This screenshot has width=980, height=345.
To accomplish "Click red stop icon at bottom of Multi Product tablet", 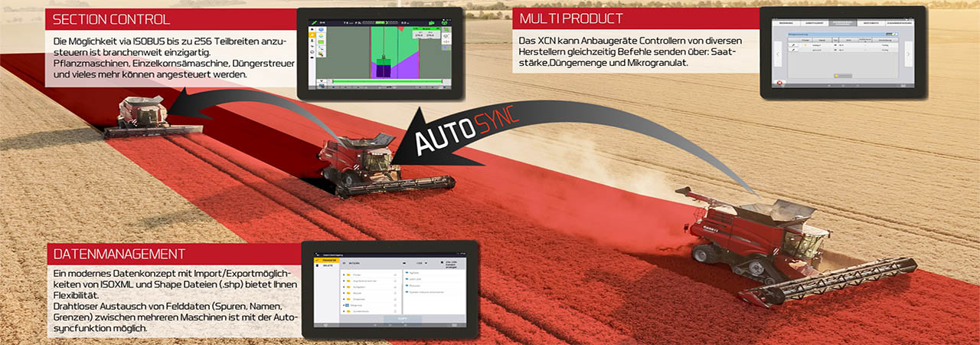I will click(779, 83).
